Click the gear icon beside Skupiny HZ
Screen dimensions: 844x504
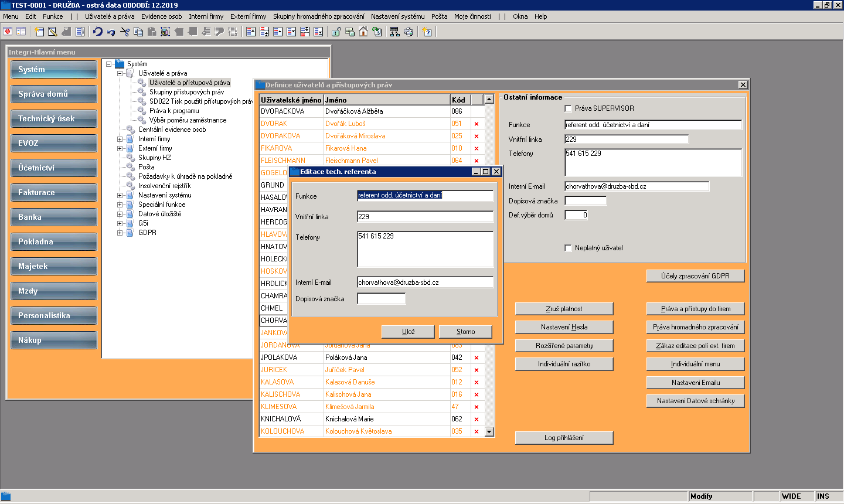tap(131, 158)
